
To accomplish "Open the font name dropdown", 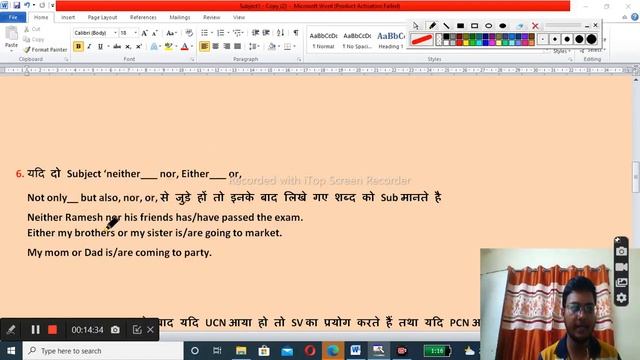I will 116,33.
